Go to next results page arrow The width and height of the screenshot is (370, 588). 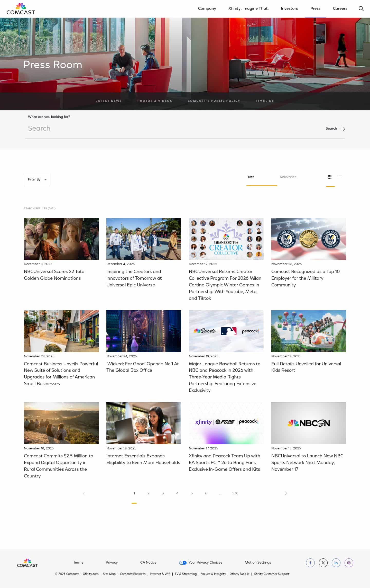286,493
